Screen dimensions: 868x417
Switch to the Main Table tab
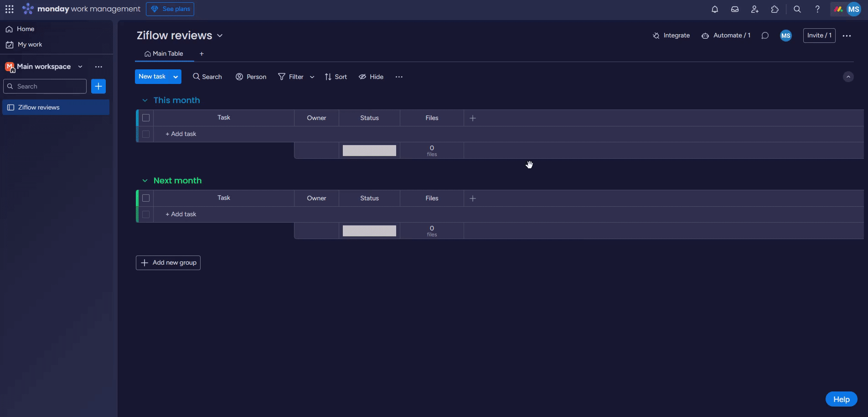pyautogui.click(x=164, y=54)
